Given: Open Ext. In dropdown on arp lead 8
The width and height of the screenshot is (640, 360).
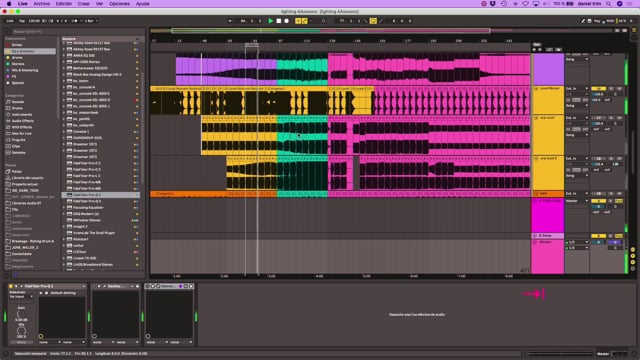Looking at the screenshot, I should click(577, 159).
